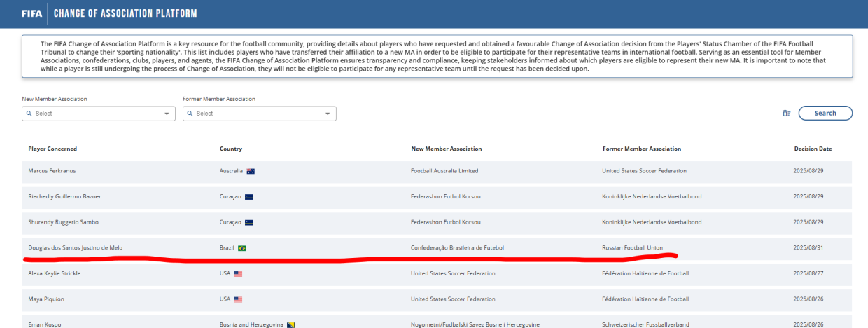Select the player Shurandy Ruggerio Sambo
Image resolution: width=868 pixels, height=328 pixels.
click(x=64, y=222)
